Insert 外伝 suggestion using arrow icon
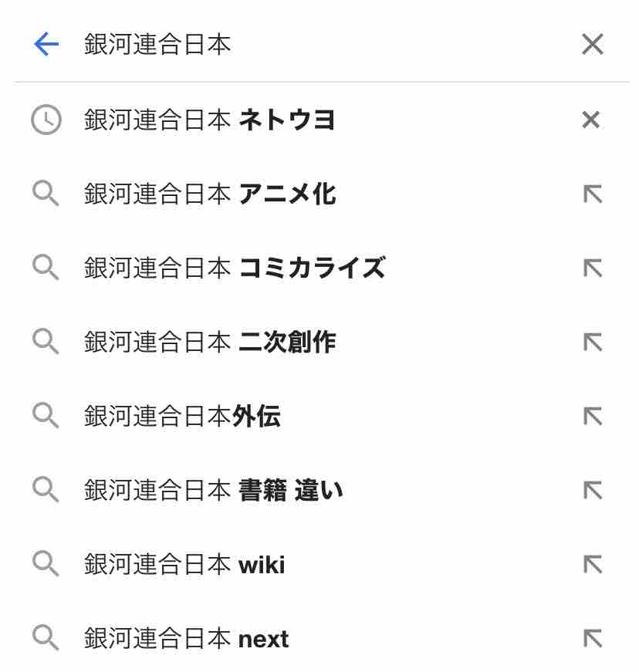This screenshot has width=639, height=672. coord(592,417)
